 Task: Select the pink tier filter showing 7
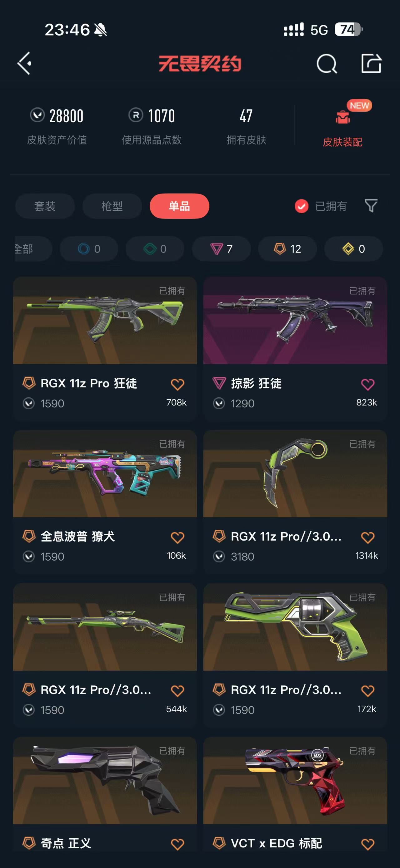coord(221,249)
